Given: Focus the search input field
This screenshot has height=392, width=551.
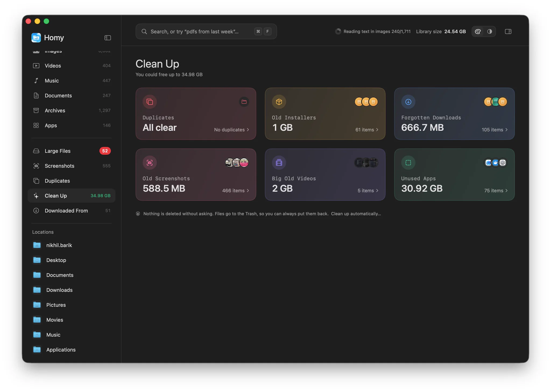Looking at the screenshot, I should click(206, 31).
